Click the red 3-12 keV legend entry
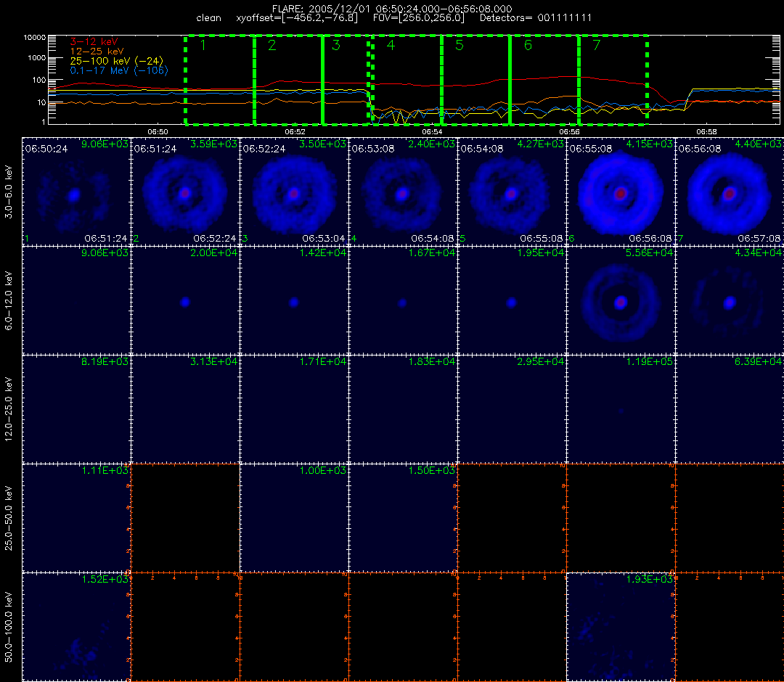The width and height of the screenshot is (784, 682). (x=94, y=42)
